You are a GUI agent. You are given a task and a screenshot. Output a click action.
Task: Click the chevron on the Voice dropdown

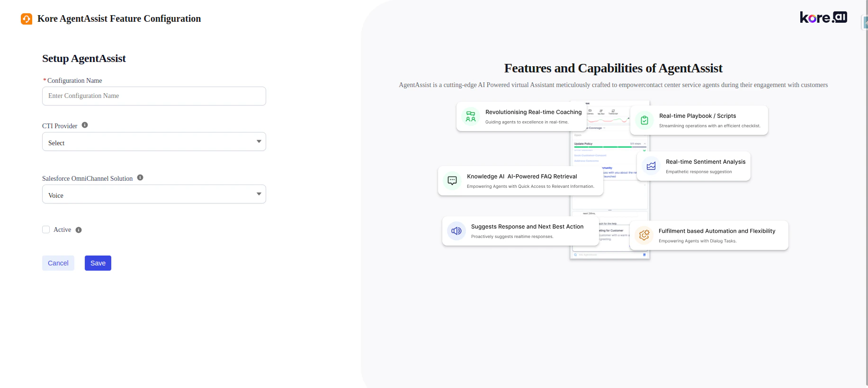259,194
